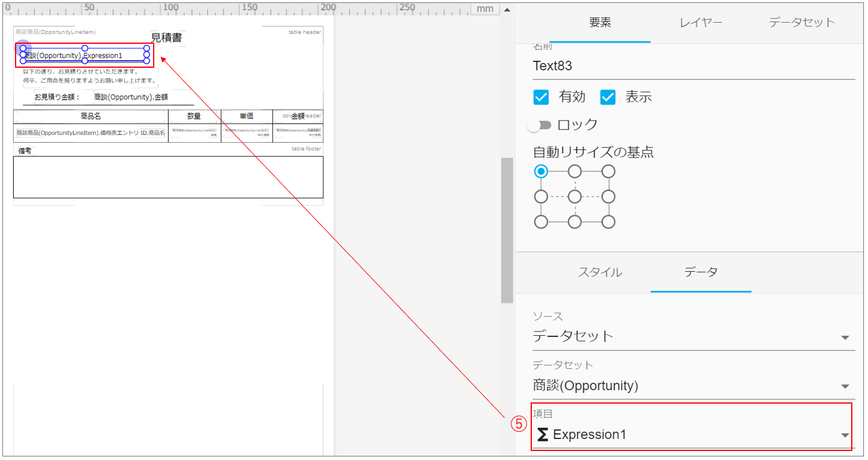This screenshot has height=460, width=868.
Task: Select the 見積書 title on canvas
Action: coord(166,38)
